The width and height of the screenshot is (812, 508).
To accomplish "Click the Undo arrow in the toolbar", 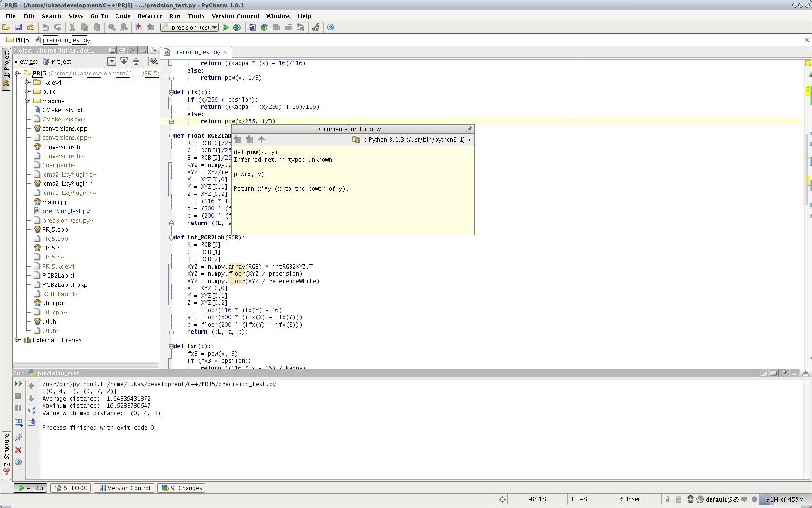I will [45, 28].
